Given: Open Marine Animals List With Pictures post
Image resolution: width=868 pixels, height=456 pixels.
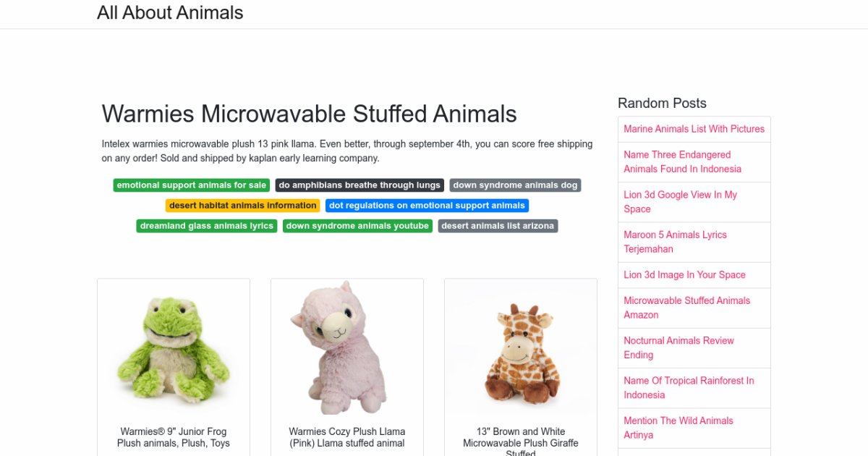Looking at the screenshot, I should click(x=694, y=129).
